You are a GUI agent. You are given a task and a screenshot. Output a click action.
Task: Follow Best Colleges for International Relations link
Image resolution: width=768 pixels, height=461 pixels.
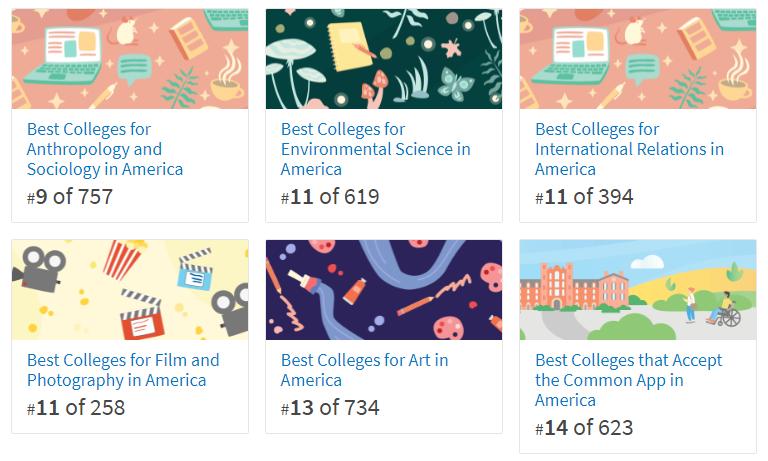click(x=629, y=149)
